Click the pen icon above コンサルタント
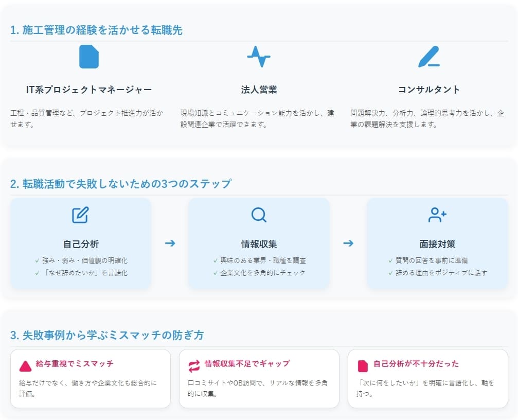 [x=429, y=57]
